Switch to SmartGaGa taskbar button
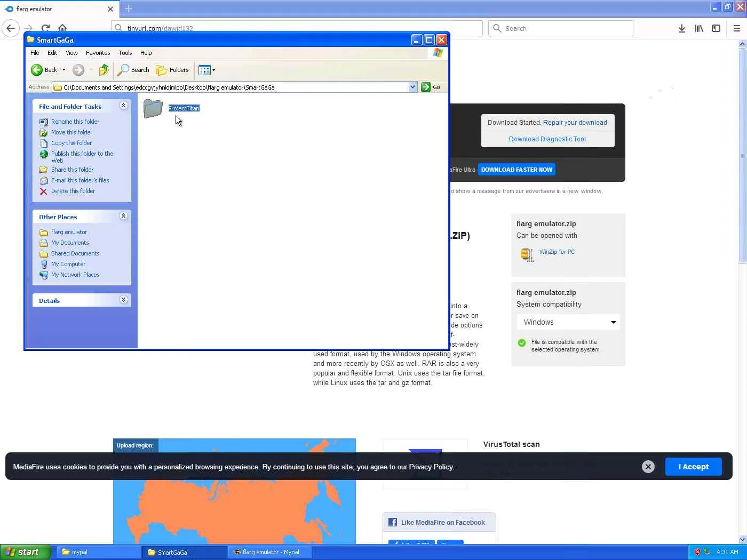The image size is (747, 560). pos(184,552)
